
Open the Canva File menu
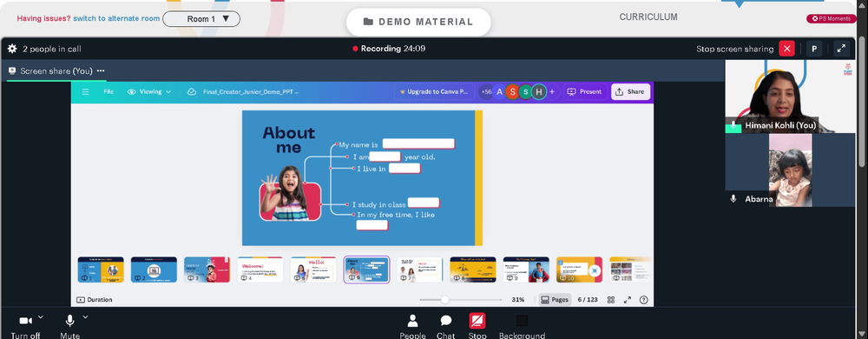[108, 92]
